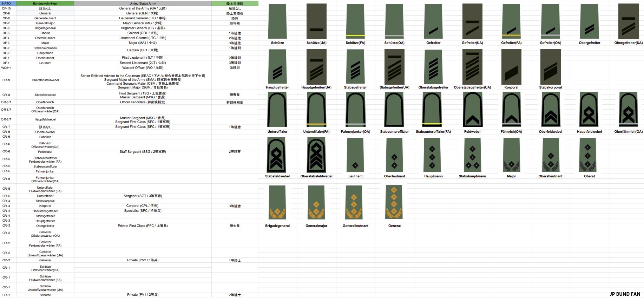This screenshot has height=301, width=644.
Task: Click the Stabsgefreiter insignia image
Action: click(x=355, y=66)
